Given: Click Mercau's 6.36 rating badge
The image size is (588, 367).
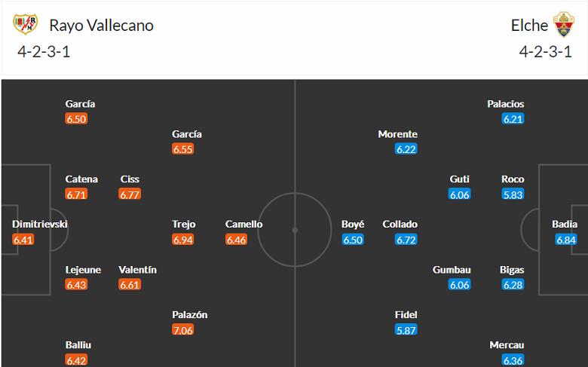Looking at the screenshot, I should [513, 359].
